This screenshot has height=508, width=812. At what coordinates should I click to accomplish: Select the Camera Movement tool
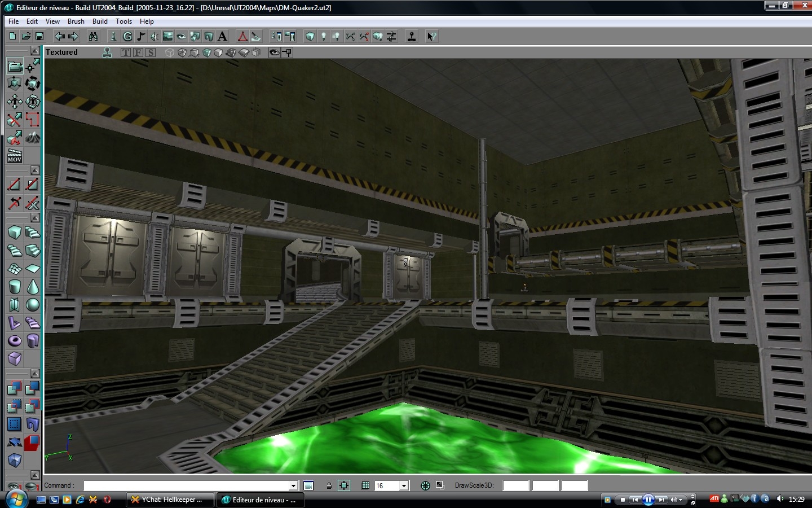(x=14, y=66)
